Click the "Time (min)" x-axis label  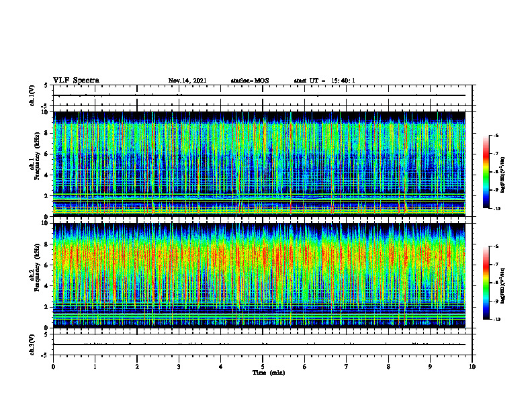coord(269,373)
